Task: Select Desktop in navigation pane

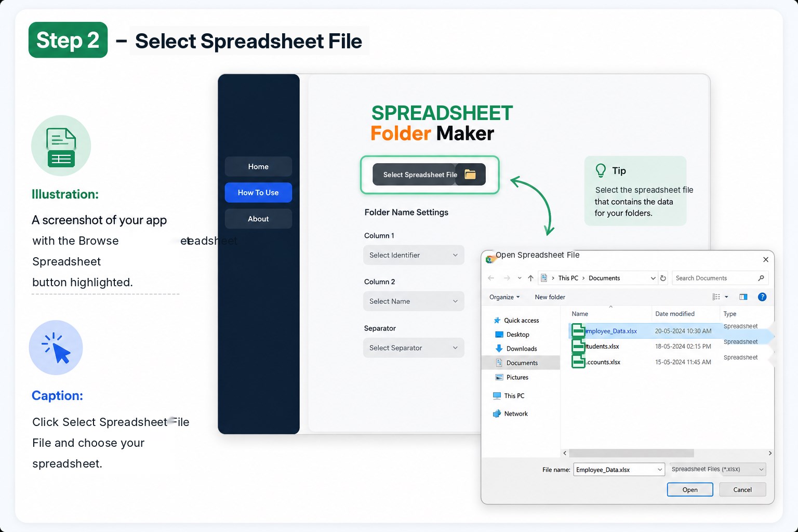Action: (512, 335)
